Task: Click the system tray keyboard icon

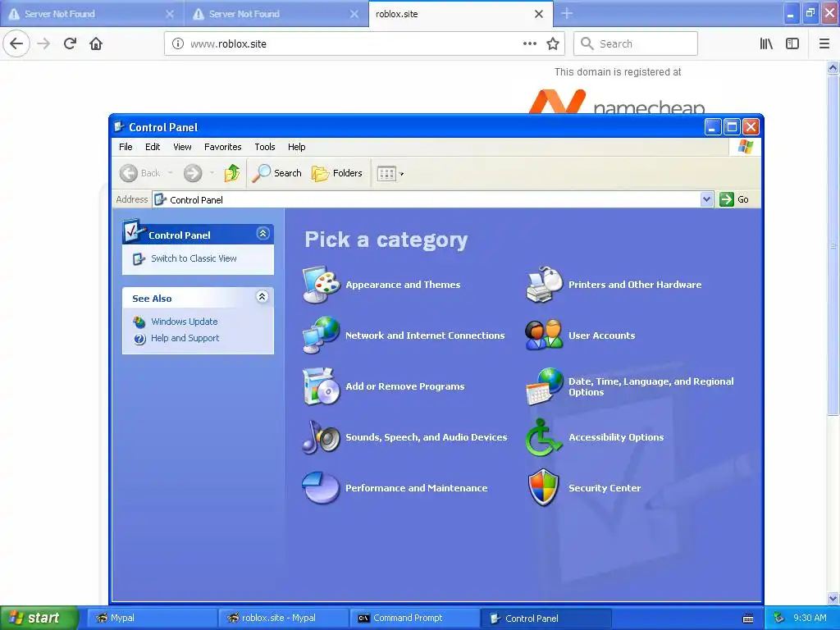Action: (x=748, y=619)
